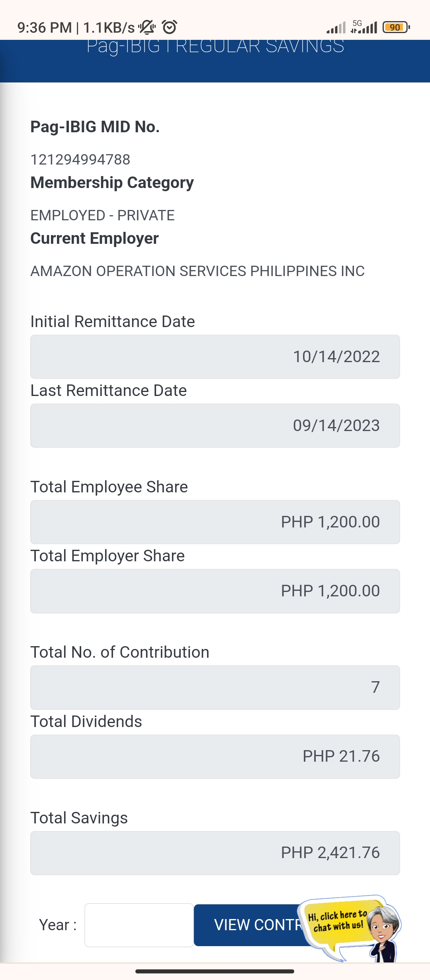Screen dimensions: 430x980
Task: Tap the Total Dividends amount field
Action: coord(215,756)
